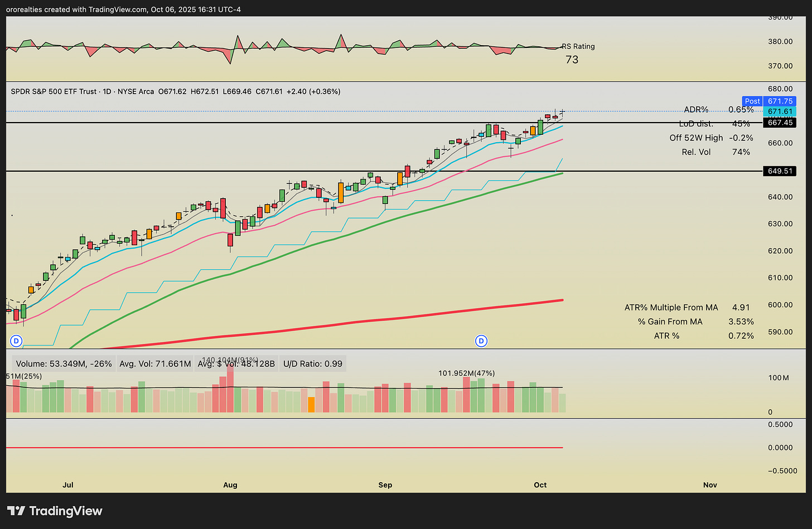Click the 101.952M(47%) volume label
This screenshot has height=529, width=812.
point(467,373)
